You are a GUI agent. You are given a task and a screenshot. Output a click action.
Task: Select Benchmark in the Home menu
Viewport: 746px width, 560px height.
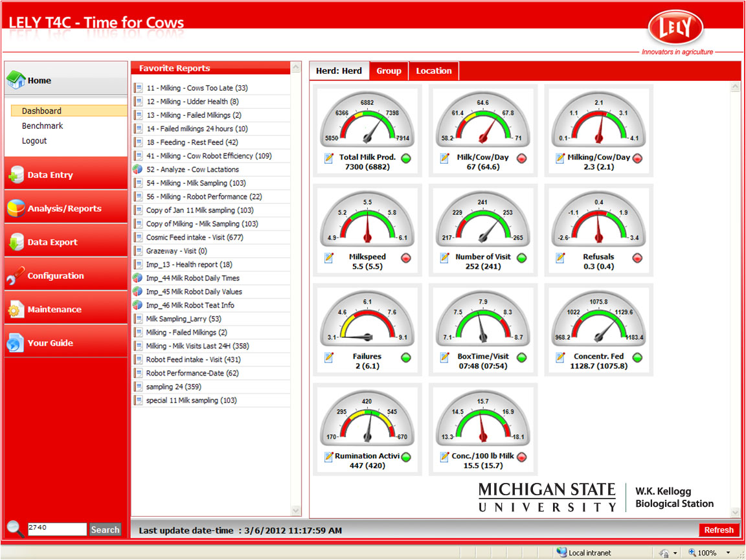click(42, 126)
